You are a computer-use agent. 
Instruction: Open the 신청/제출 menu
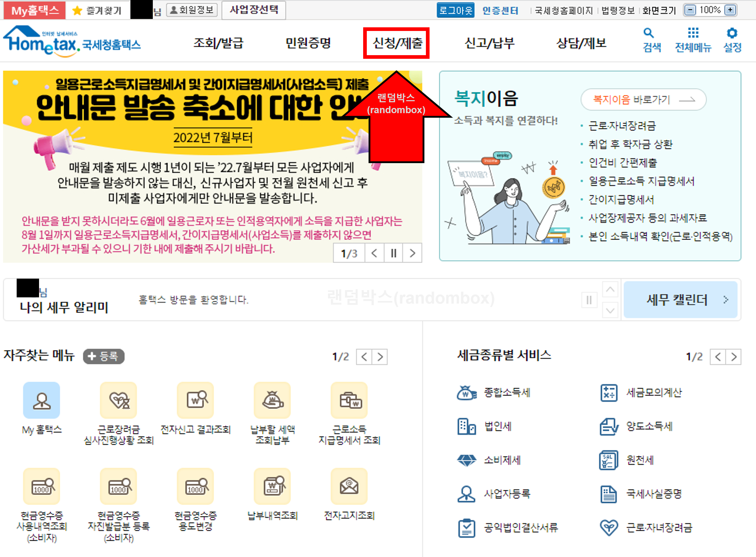point(397,43)
